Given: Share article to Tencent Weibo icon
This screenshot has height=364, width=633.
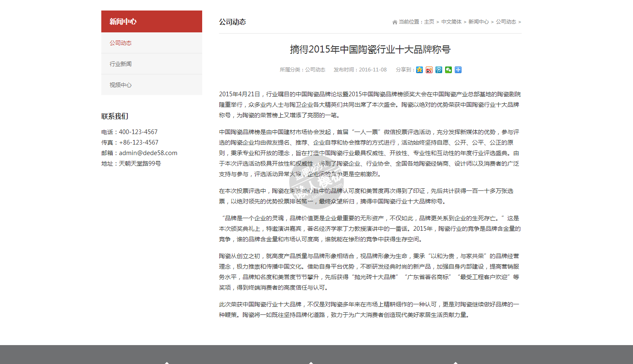Looking at the screenshot, I should (439, 70).
